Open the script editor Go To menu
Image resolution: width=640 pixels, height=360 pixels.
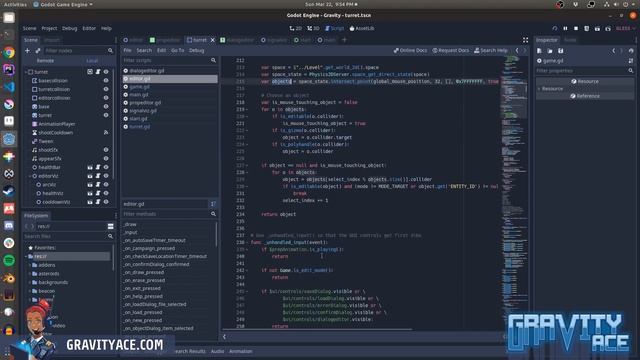pyautogui.click(x=178, y=51)
